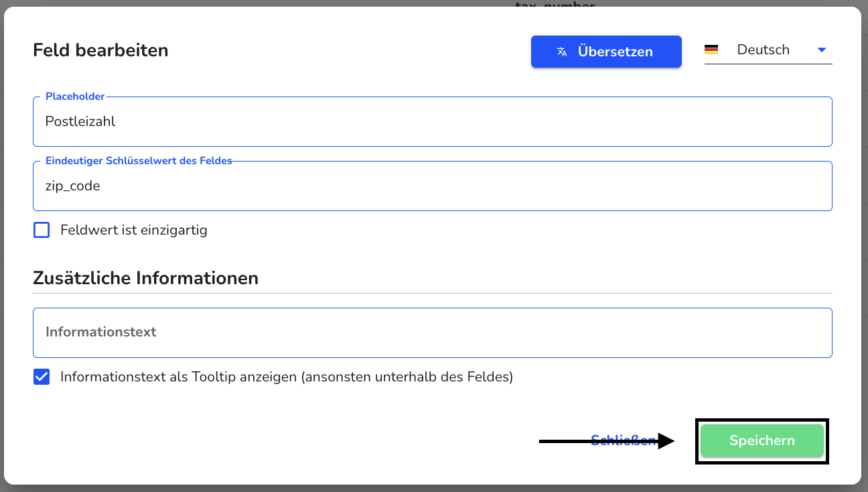This screenshot has width=868, height=492.
Task: Click the German flag icon
Action: pyautogui.click(x=711, y=50)
